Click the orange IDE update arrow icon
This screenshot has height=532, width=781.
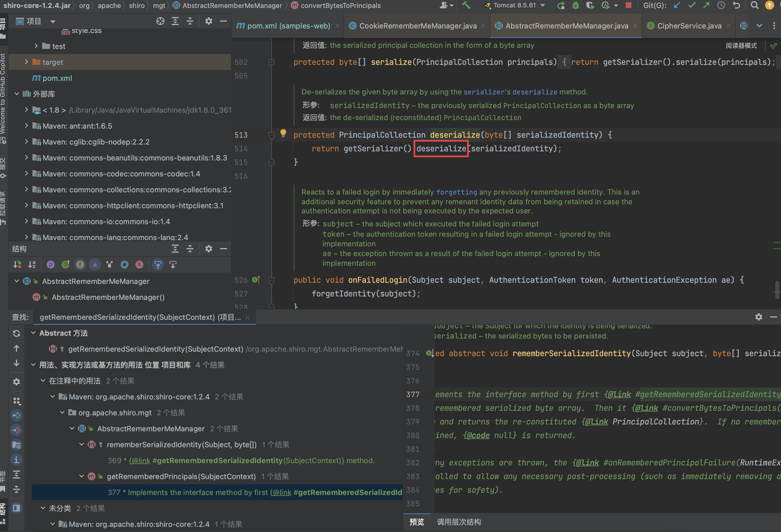(769, 5)
